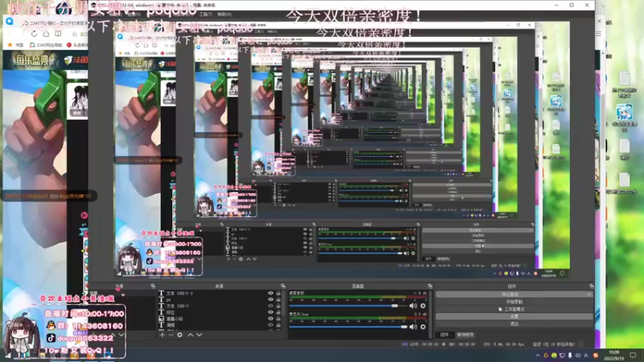This screenshot has width=644, height=362.
Task: Click the input method 'A' tray icon
Action: tap(586, 356)
